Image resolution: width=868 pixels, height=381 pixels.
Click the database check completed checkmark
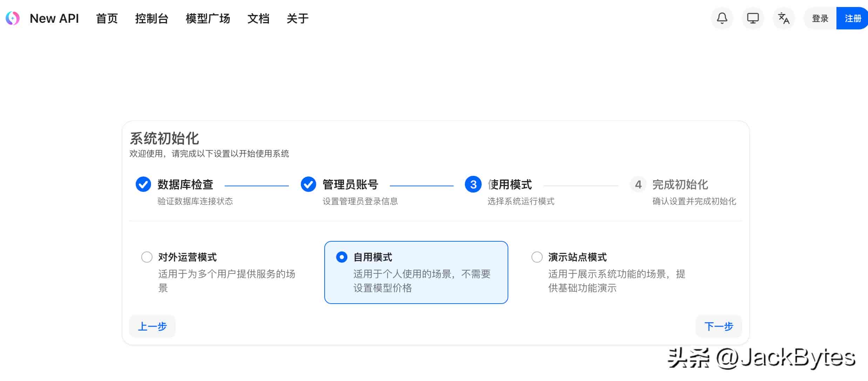(143, 184)
